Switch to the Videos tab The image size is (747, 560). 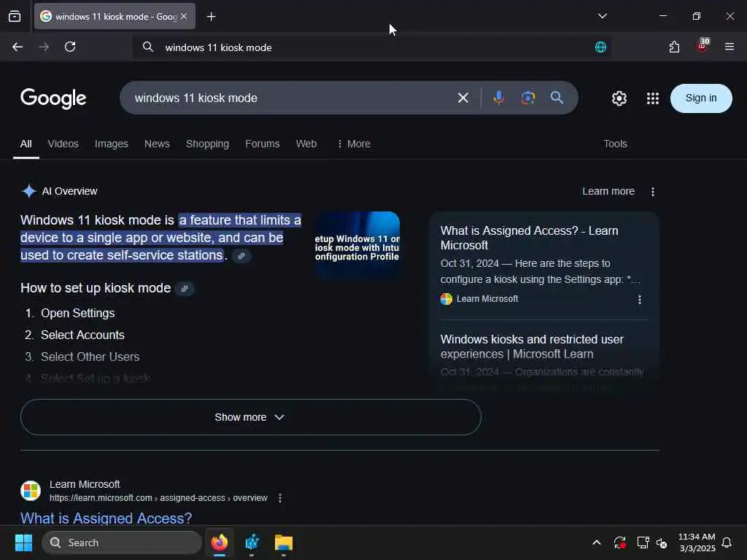(x=63, y=144)
